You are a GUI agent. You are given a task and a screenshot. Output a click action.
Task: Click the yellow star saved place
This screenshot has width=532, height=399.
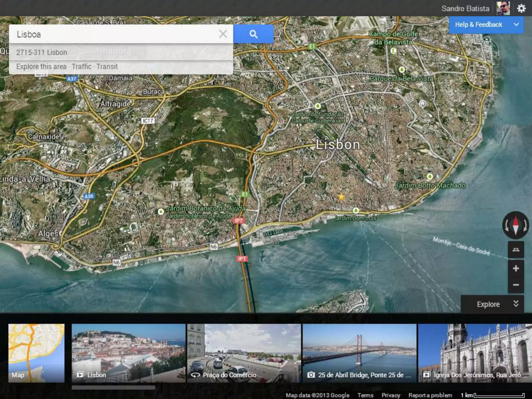click(x=341, y=197)
